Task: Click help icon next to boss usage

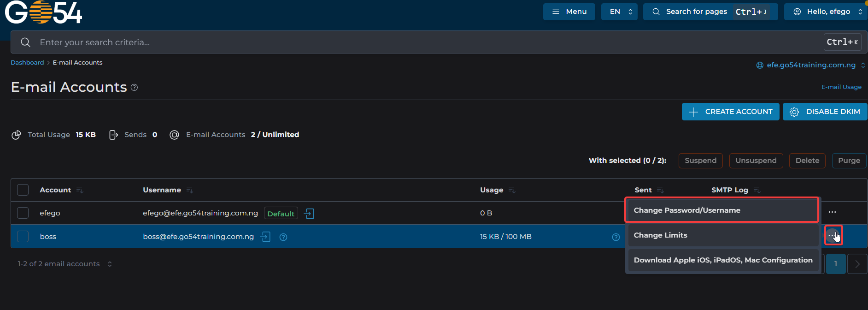Action: click(x=616, y=237)
